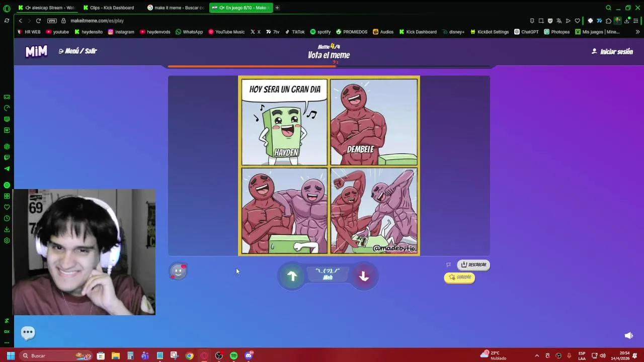Expand the bookmarks overflow chevron
This screenshot has width=644, height=362.
[x=637, y=32]
